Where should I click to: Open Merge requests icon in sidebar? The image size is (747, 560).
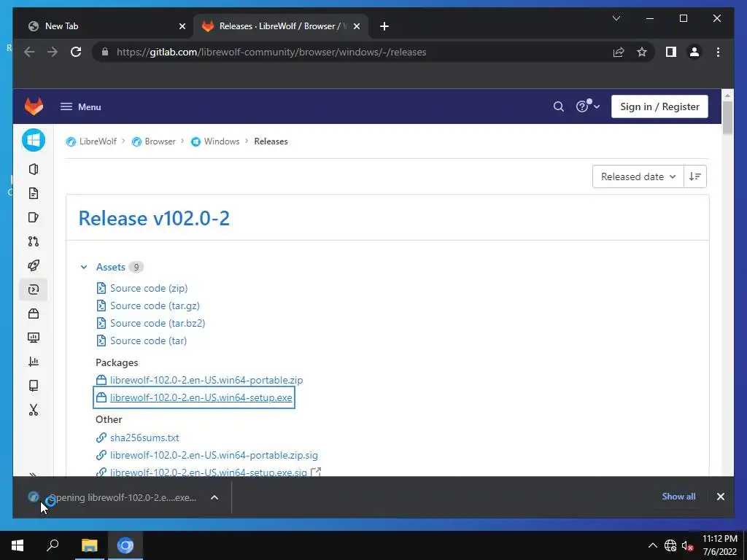click(34, 241)
